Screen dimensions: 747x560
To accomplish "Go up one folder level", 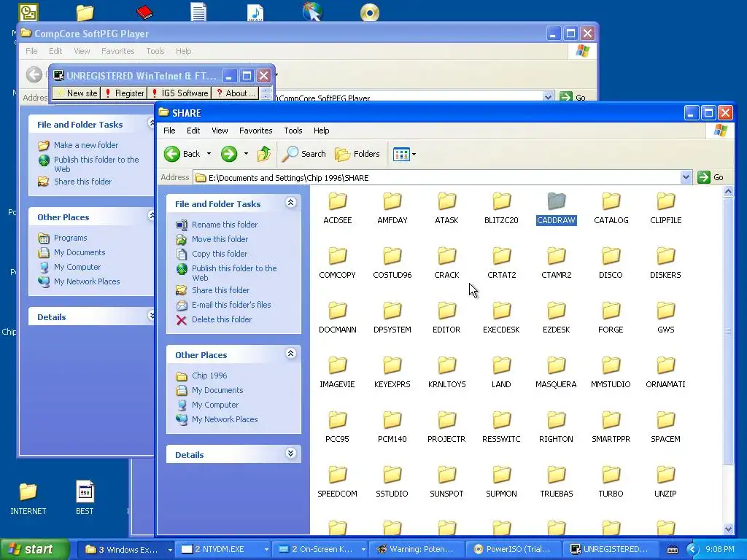I will coord(264,154).
